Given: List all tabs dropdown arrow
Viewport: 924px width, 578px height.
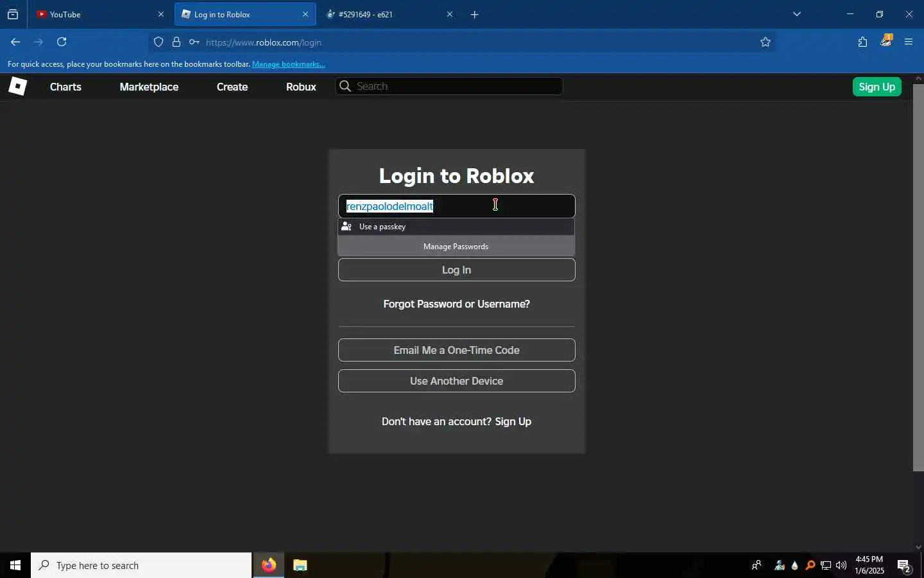Looking at the screenshot, I should tap(797, 14).
